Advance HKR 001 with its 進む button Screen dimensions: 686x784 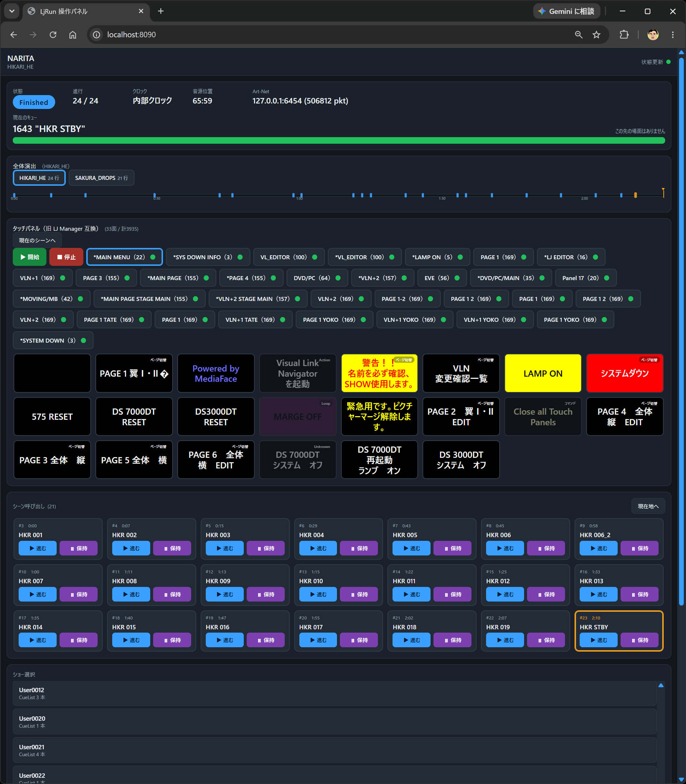point(38,548)
